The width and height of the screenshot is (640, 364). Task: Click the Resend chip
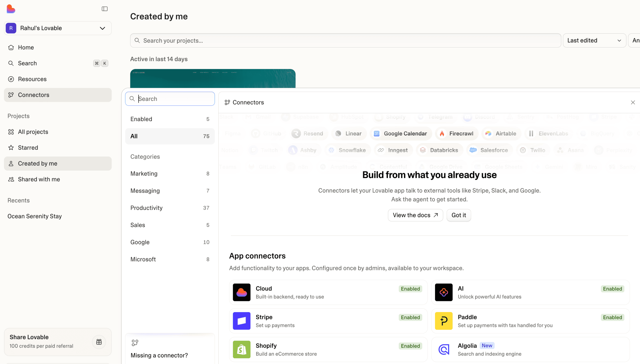[308, 133]
